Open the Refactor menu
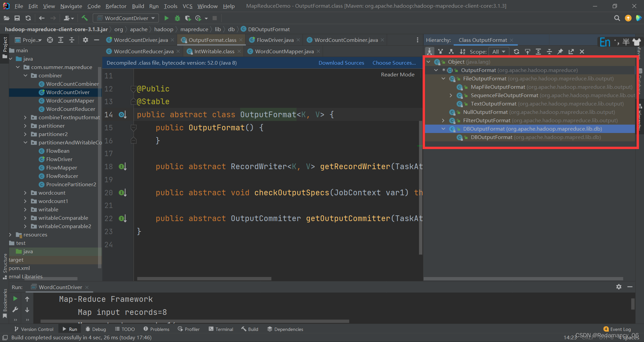644x342 pixels. 116,6
